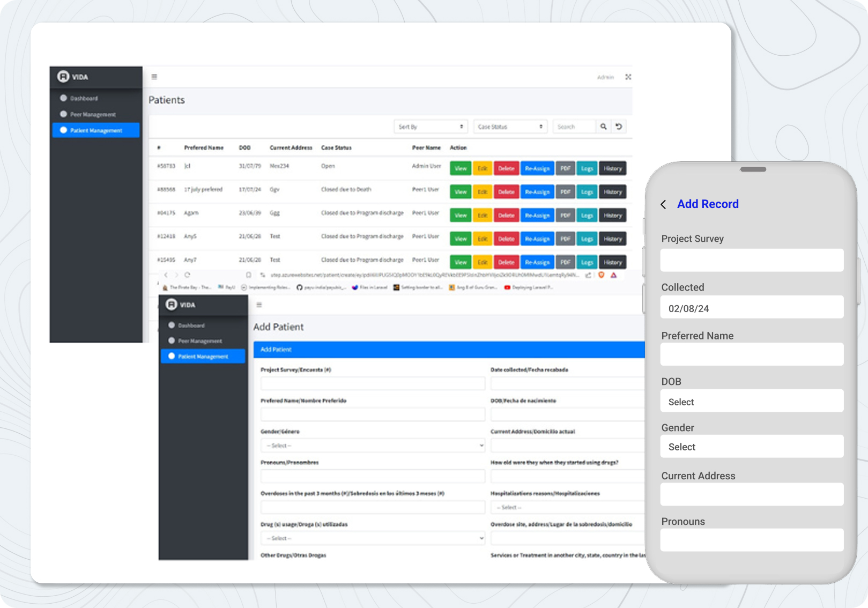The width and height of the screenshot is (868, 608).
Task: Click the Brave shield icon in address bar
Action: pyautogui.click(x=601, y=275)
